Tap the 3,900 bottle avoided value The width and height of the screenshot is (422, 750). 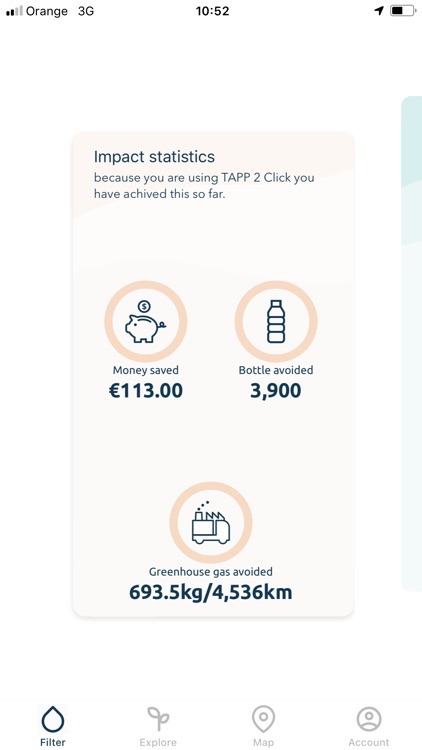pyautogui.click(x=276, y=391)
